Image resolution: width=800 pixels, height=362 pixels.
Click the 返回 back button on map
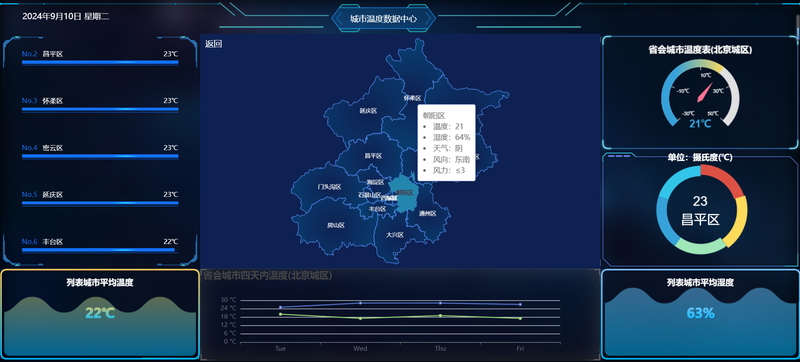click(213, 44)
